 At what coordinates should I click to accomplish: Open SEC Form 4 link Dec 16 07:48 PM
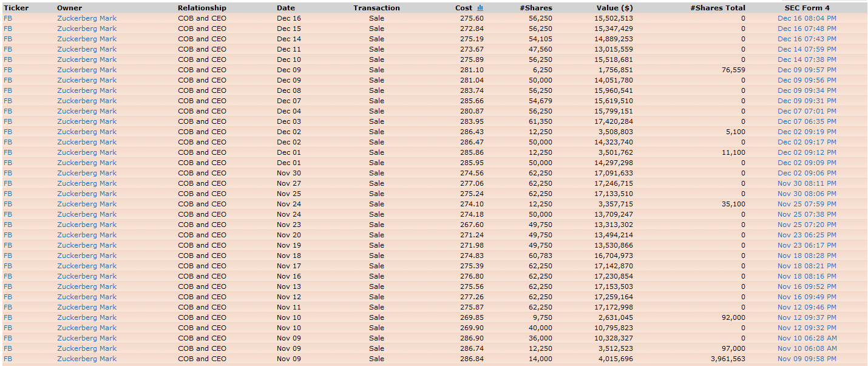pos(807,29)
